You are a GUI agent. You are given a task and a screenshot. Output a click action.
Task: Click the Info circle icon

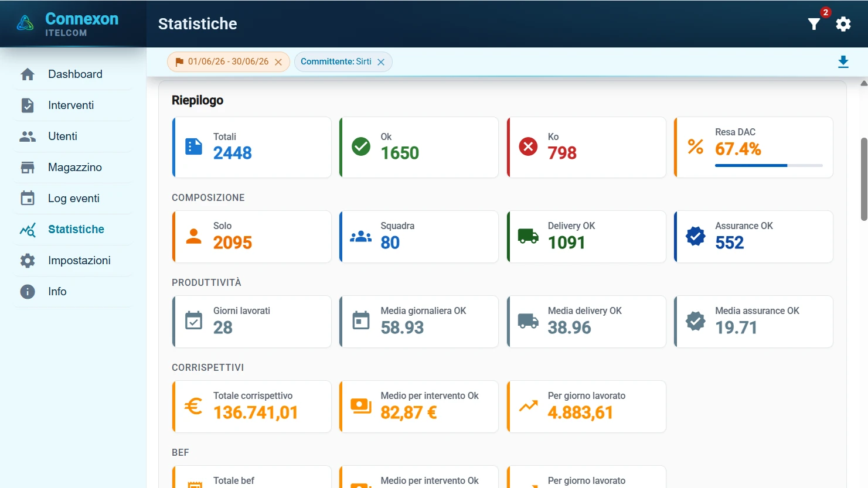tap(28, 292)
